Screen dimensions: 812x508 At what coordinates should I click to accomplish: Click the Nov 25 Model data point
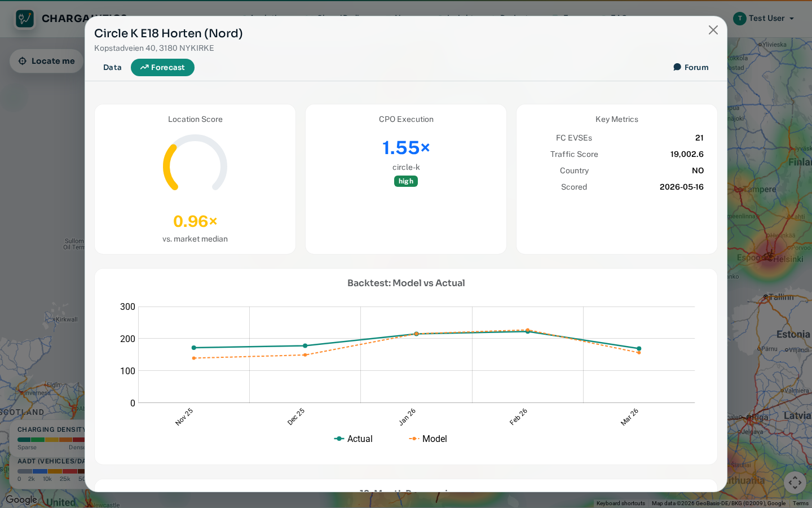pyautogui.click(x=194, y=358)
